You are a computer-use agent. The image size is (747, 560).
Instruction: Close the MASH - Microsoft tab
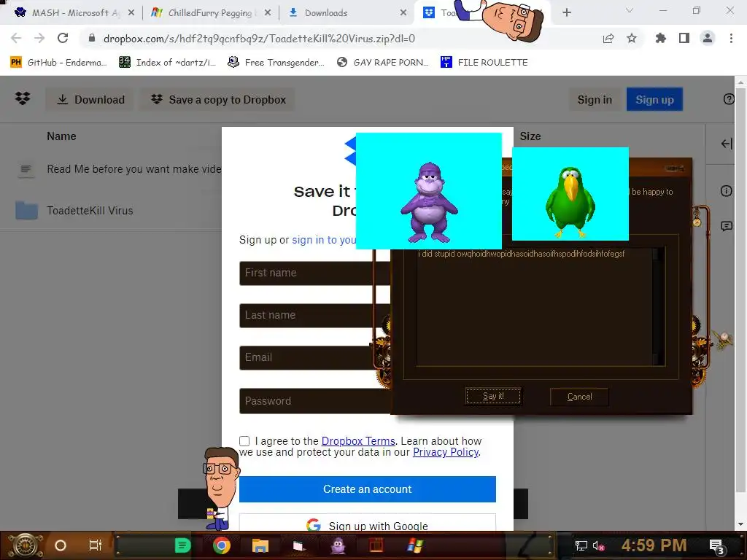(131, 13)
